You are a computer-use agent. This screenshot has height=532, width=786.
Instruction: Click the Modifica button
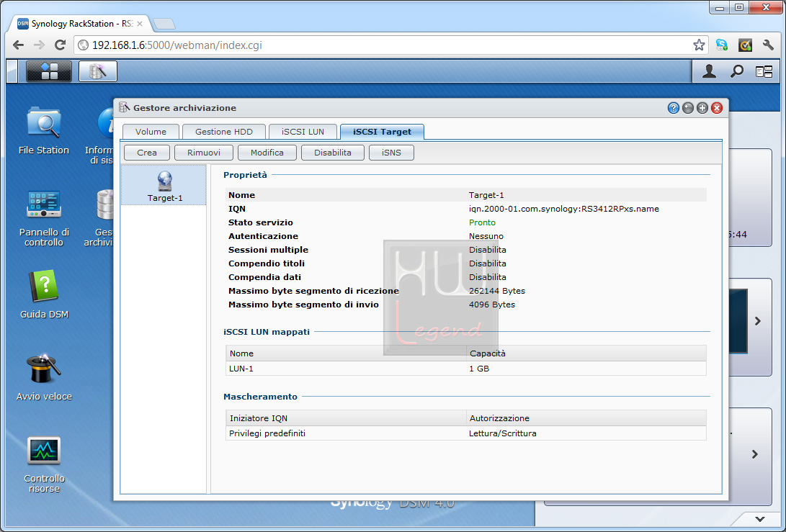click(x=267, y=153)
